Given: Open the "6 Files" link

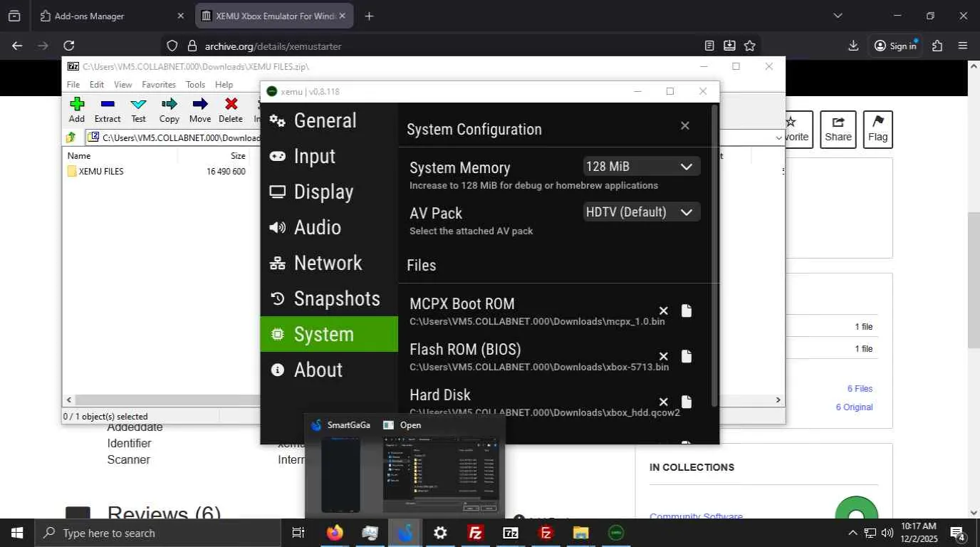Looking at the screenshot, I should coord(860,389).
